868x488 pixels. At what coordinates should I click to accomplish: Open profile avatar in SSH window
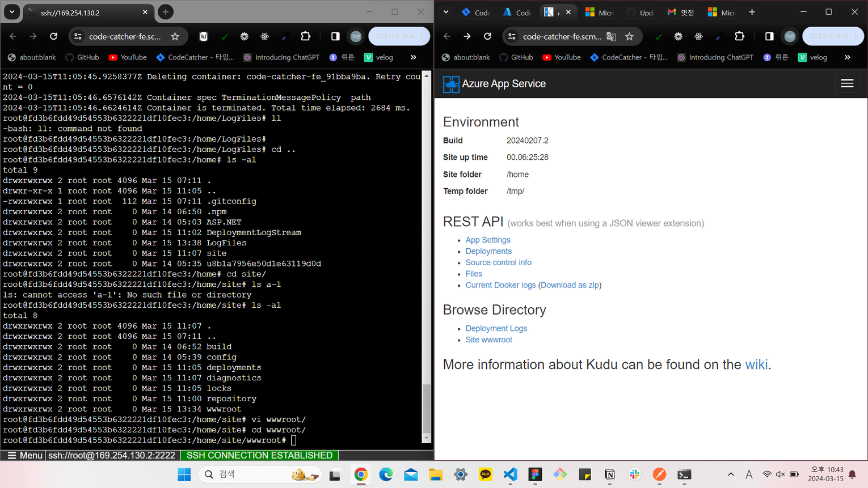(x=356, y=36)
